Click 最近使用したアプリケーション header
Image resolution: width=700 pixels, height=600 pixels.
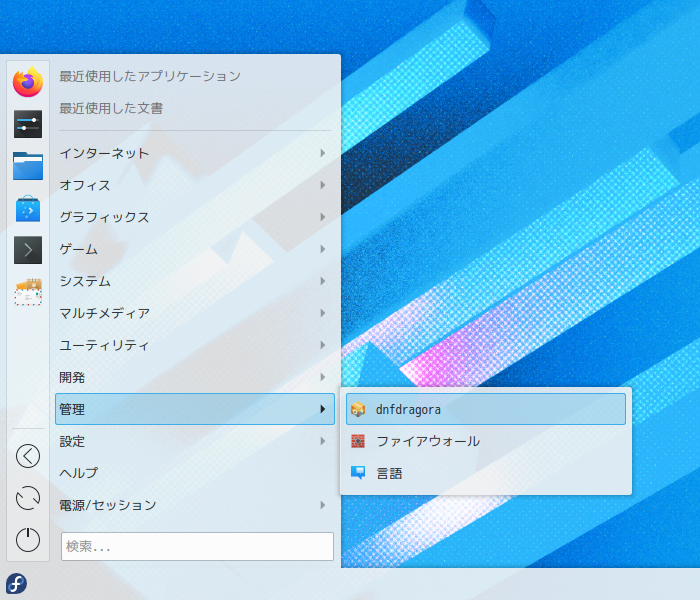(x=150, y=76)
